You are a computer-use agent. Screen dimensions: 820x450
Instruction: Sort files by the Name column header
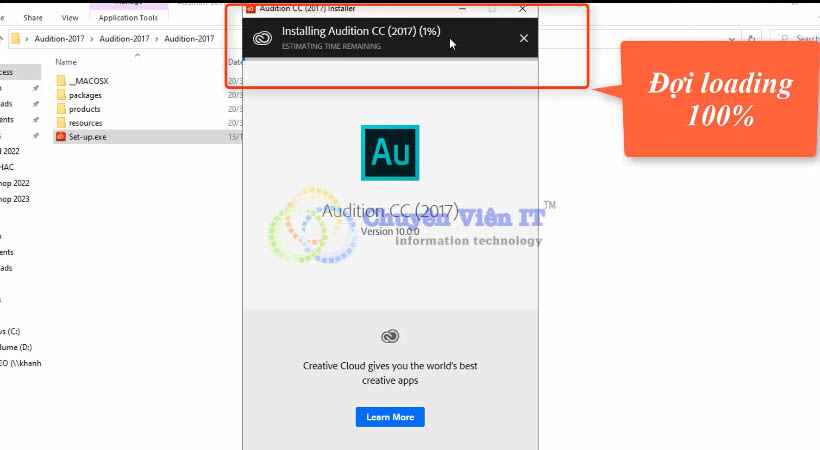tap(66, 62)
